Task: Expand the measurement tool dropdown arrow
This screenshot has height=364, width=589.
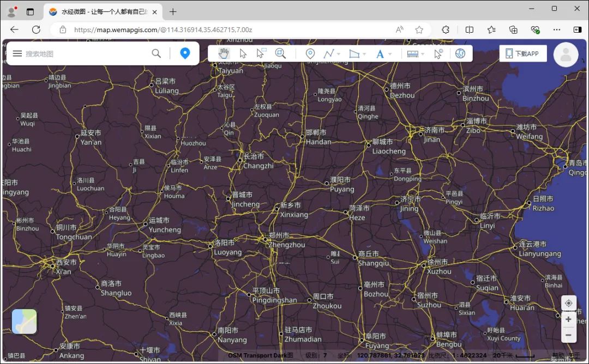Action: [423, 54]
